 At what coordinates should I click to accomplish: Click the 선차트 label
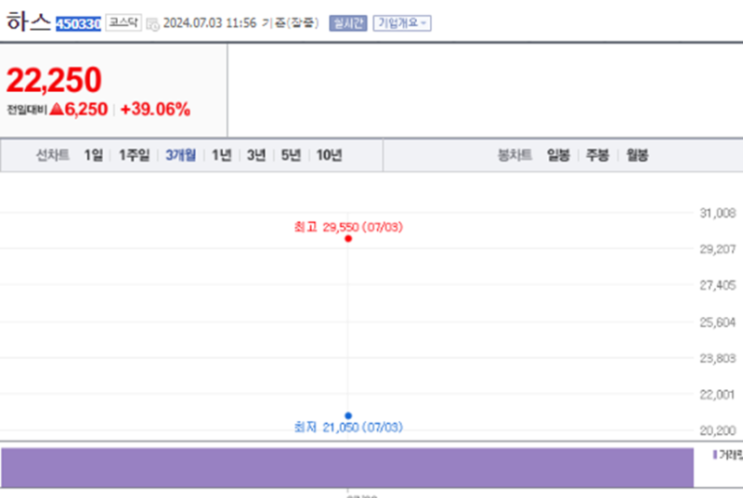pos(53,155)
